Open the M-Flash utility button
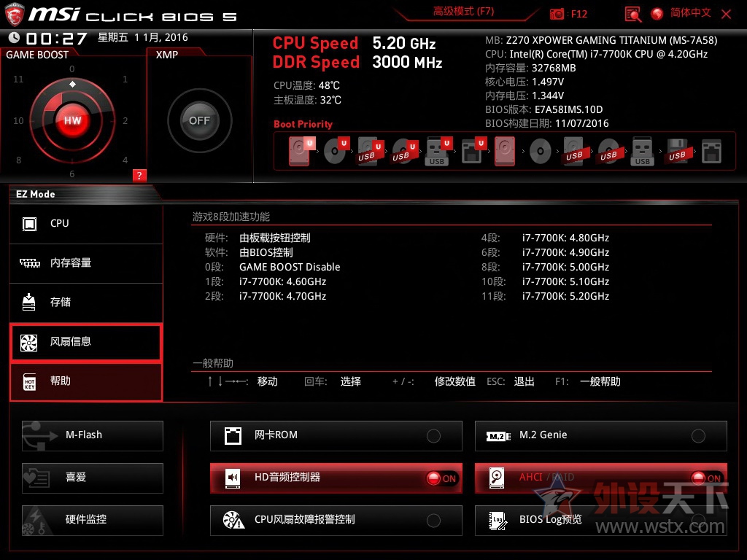Screen dimensions: 747x560 click(x=93, y=436)
